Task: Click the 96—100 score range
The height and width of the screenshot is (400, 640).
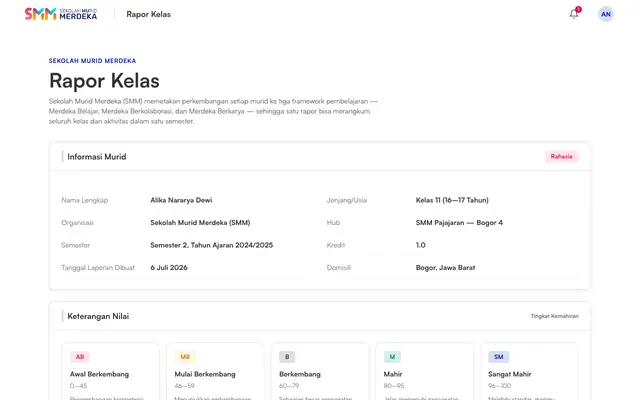Action: pyautogui.click(x=499, y=386)
